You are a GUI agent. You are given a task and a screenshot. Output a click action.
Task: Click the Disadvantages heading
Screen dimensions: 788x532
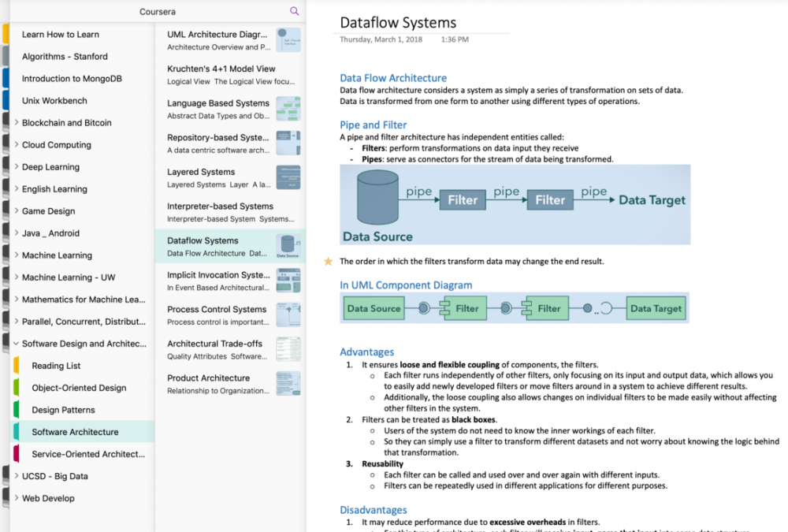point(374,510)
